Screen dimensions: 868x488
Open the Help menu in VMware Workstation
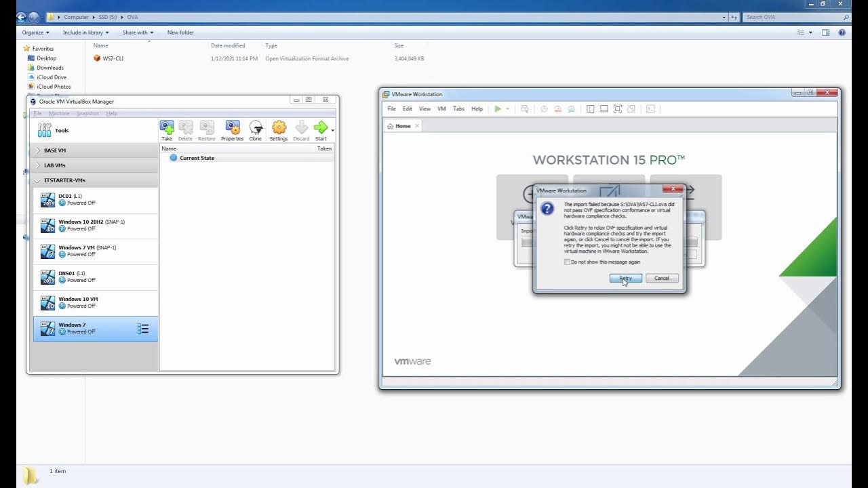coord(477,108)
